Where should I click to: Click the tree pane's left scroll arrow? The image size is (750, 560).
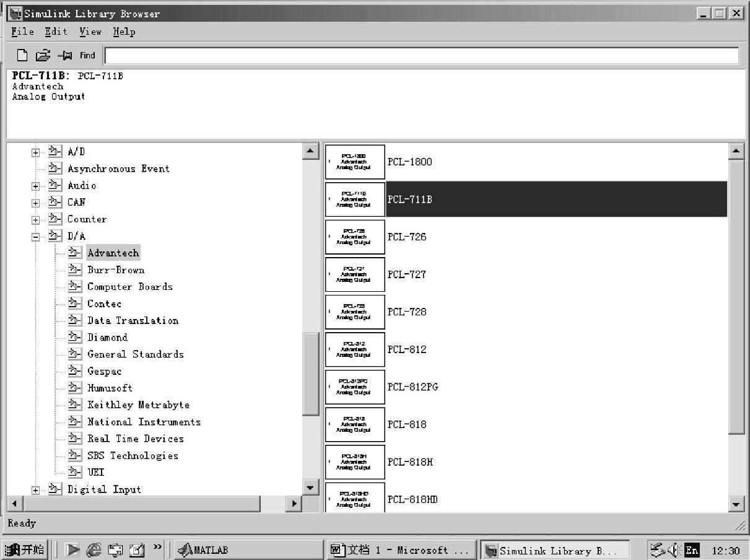click(x=14, y=504)
